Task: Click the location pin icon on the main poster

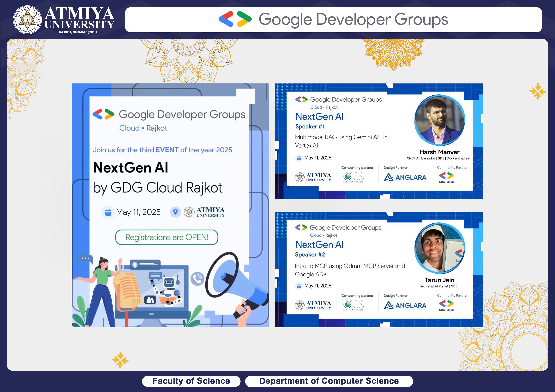Action: 176,212
